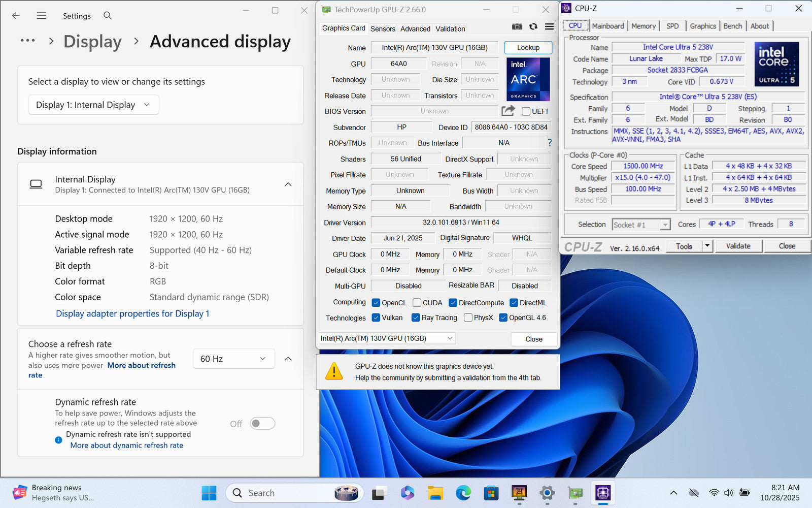Open Microsoft Edge from the taskbar

tap(463, 493)
